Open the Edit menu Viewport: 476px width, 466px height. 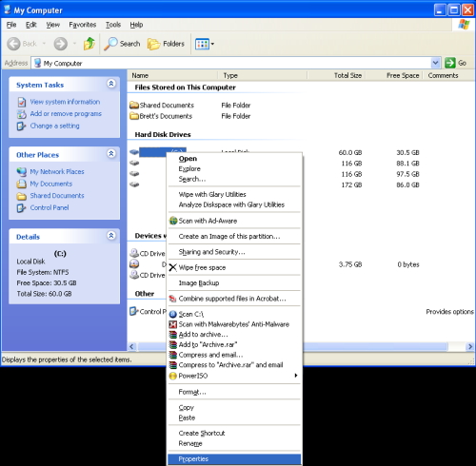coord(30,25)
